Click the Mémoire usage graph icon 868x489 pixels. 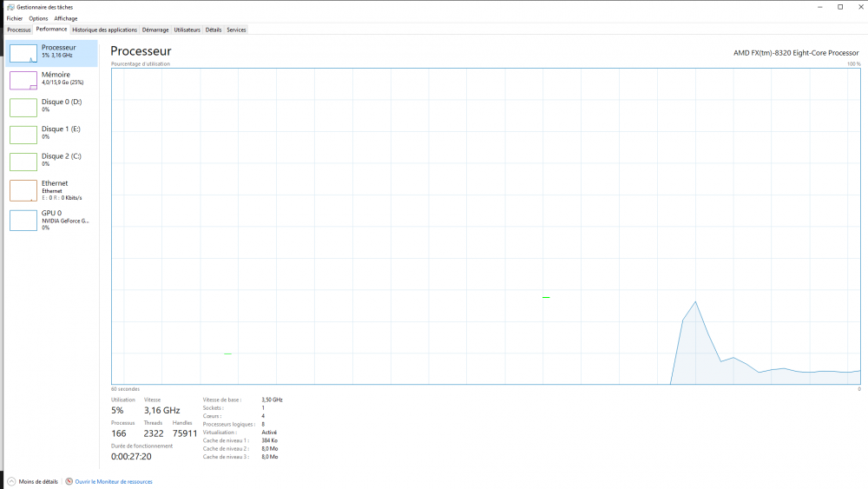tap(23, 81)
